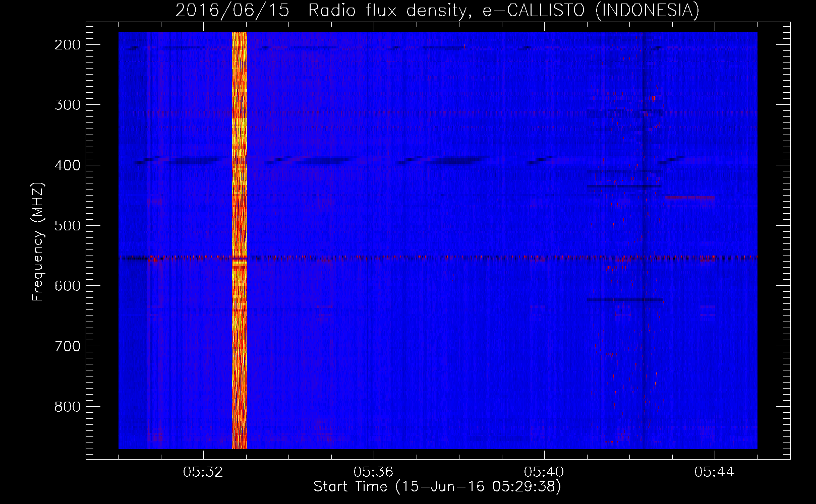Screen dimensions: 816x504
Task: Click the 05:40 time tick label
Action: click(x=544, y=472)
